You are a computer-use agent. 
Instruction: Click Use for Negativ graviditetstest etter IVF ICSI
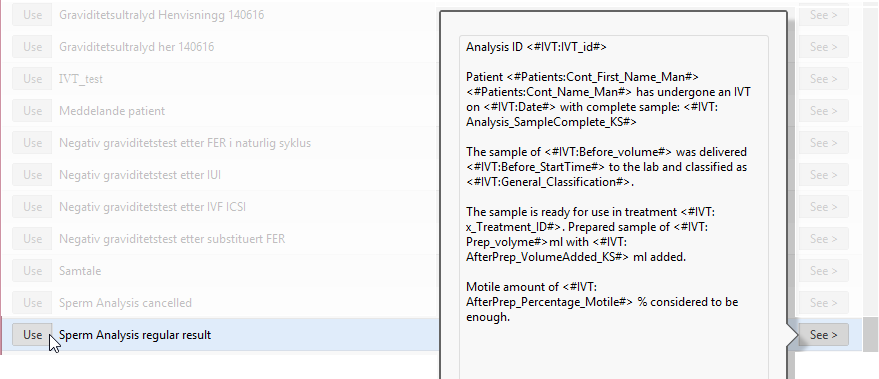click(32, 207)
